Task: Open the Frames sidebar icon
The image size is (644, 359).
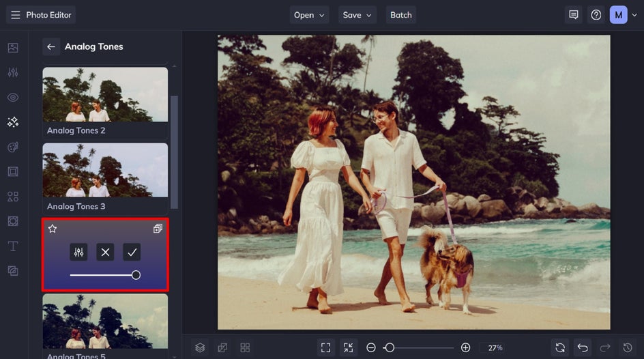Action: click(x=13, y=172)
